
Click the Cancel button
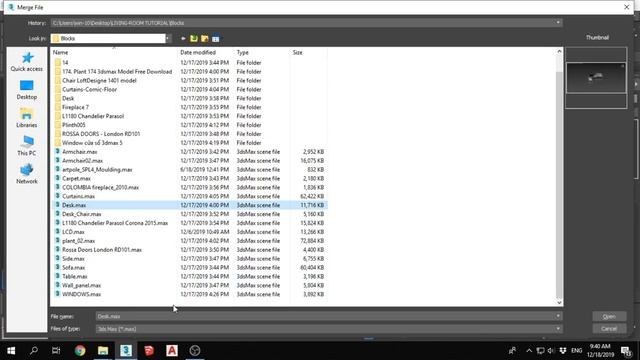coord(609,329)
